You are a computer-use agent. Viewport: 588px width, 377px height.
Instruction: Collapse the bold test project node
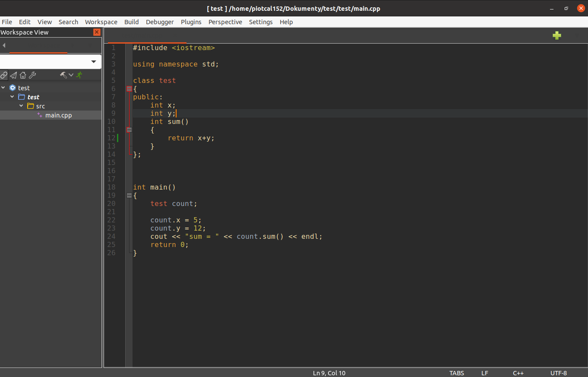click(x=12, y=97)
